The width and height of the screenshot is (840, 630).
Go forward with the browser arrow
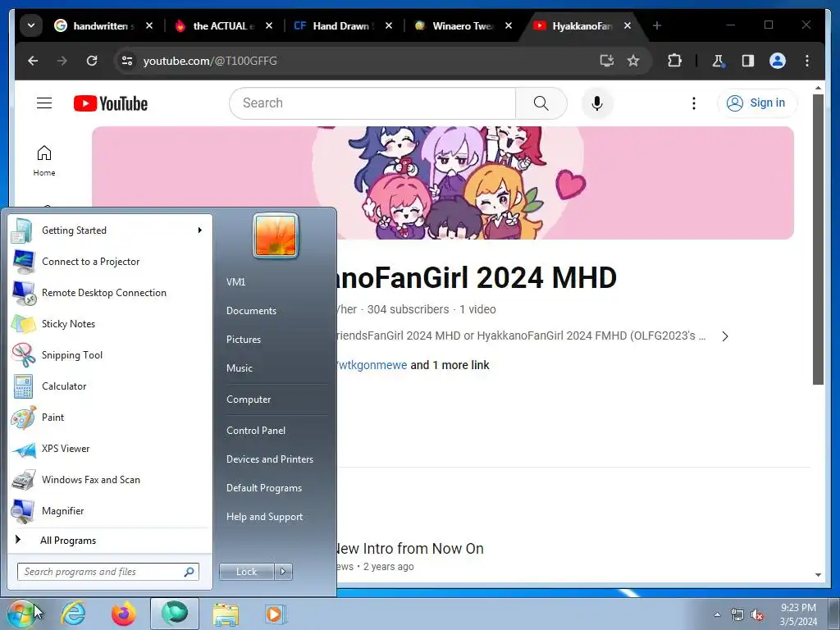62,61
